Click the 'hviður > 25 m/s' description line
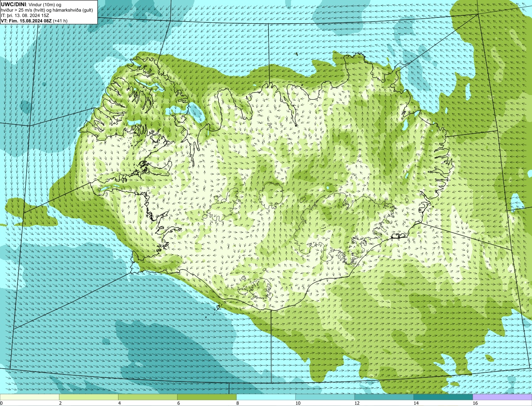532x406 pixels. [47, 10]
